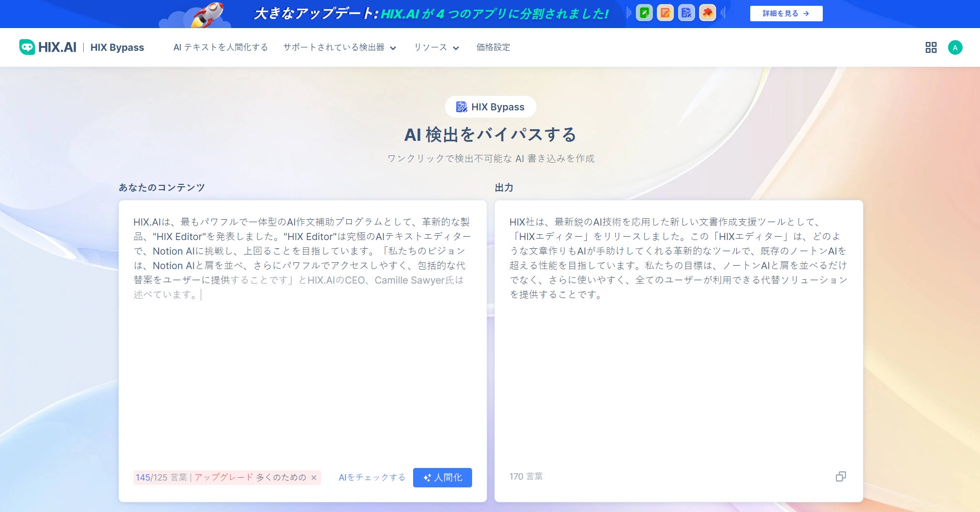Click the 170 言葉 output word count
Viewport: 980px width, 512px height.
[x=526, y=477]
